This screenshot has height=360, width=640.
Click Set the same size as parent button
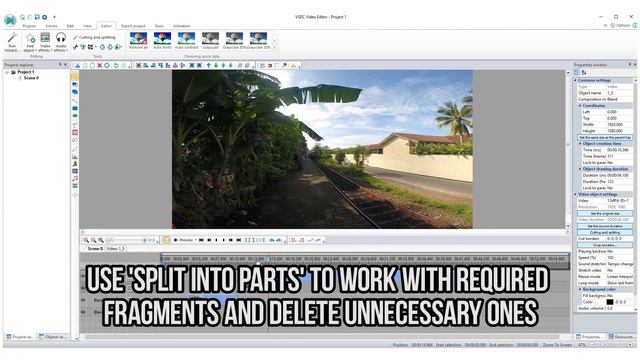click(x=605, y=138)
